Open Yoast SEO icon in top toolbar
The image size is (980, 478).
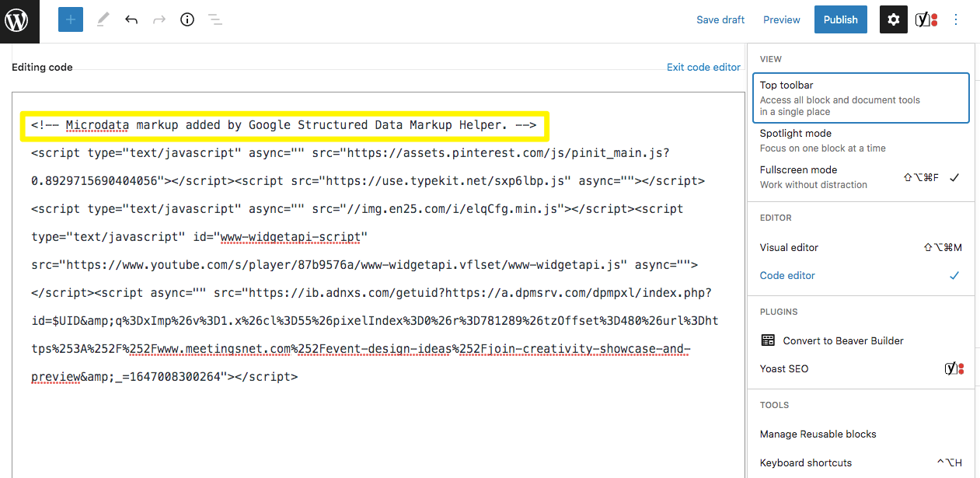tap(926, 20)
